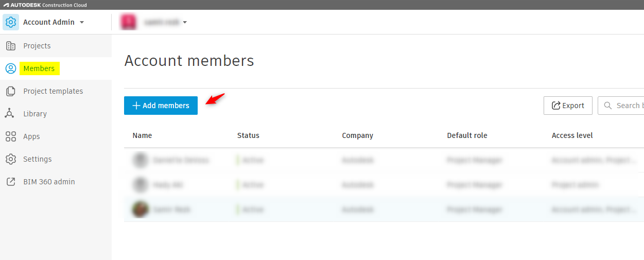Image resolution: width=644 pixels, height=260 pixels.
Task: Click the Members person icon
Action: coord(11,68)
